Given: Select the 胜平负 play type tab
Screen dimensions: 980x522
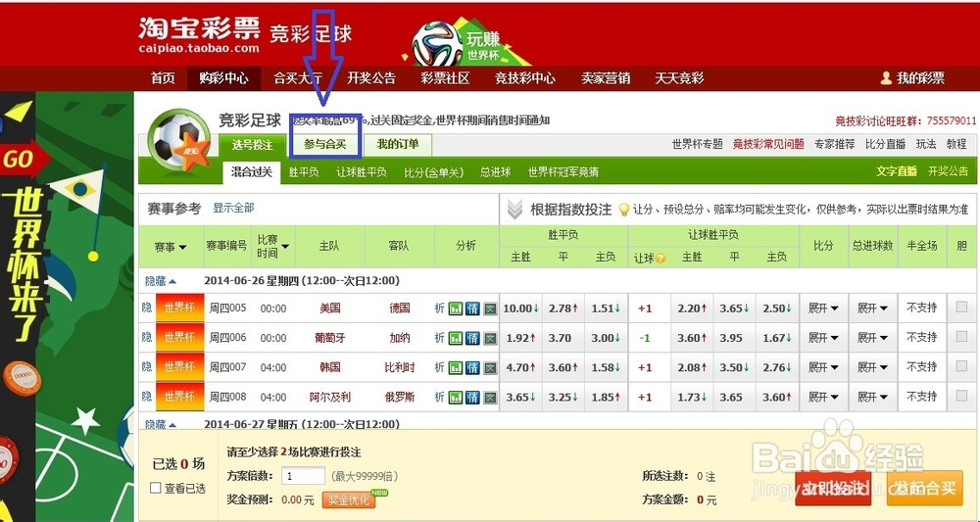Looking at the screenshot, I should click(x=304, y=171).
